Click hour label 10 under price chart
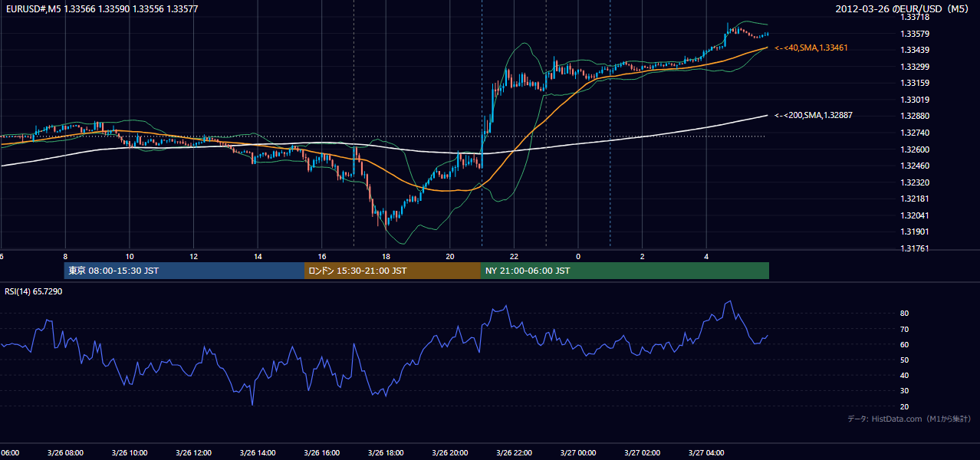 click(x=130, y=256)
